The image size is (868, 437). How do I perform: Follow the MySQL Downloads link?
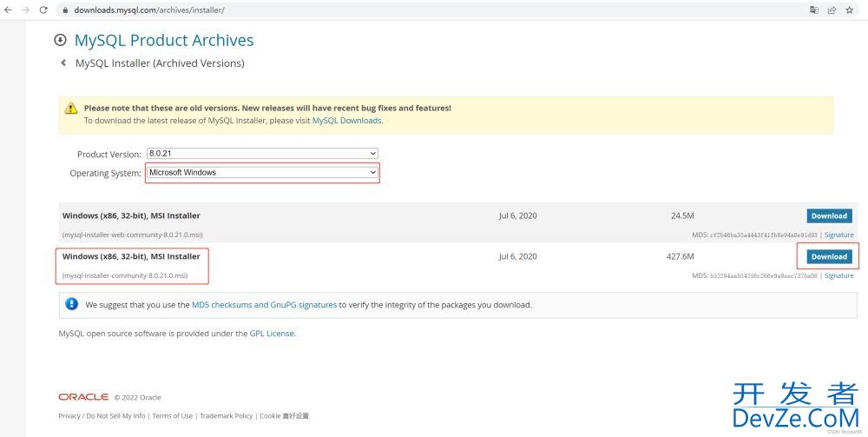pos(346,120)
